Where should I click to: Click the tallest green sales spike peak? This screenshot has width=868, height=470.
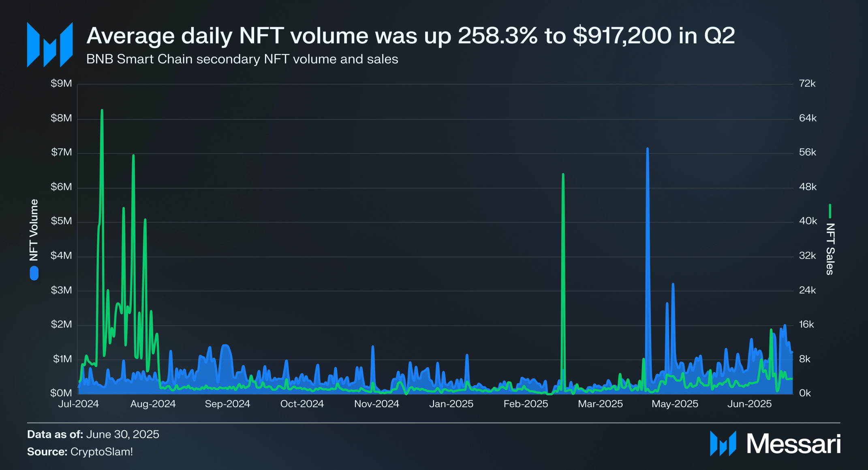[x=102, y=111]
